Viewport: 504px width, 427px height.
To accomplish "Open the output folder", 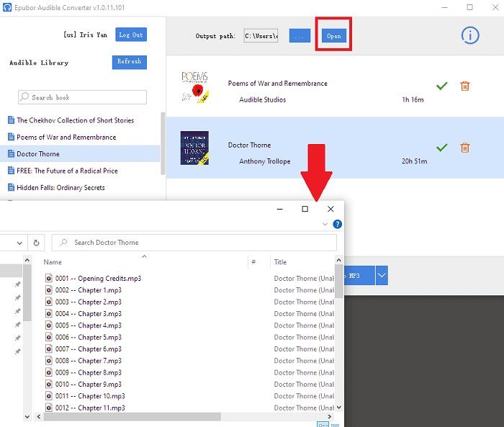I will click(x=333, y=36).
